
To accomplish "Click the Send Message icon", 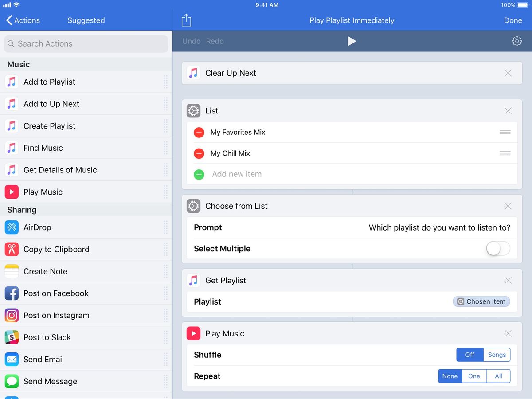I will [x=12, y=381].
